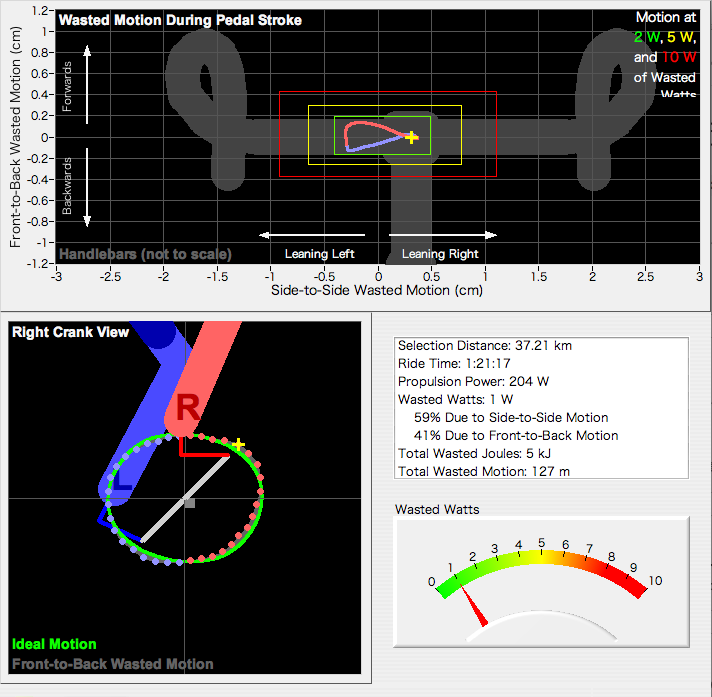Select '59% Due to Side-to-Side Motion' line
712x697 pixels.
511,417
